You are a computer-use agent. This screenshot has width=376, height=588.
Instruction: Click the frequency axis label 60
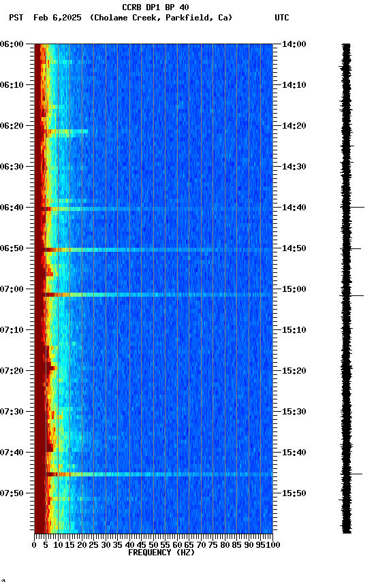(177, 545)
